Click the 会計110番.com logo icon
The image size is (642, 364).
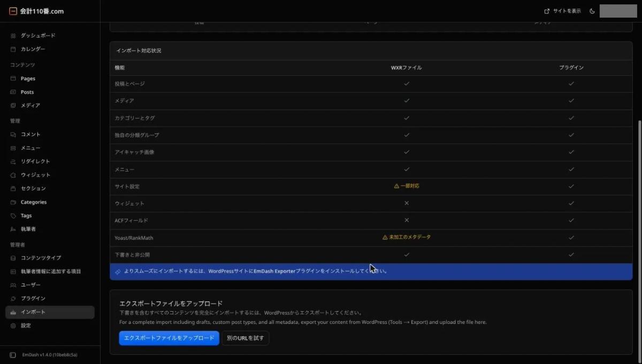point(13,11)
